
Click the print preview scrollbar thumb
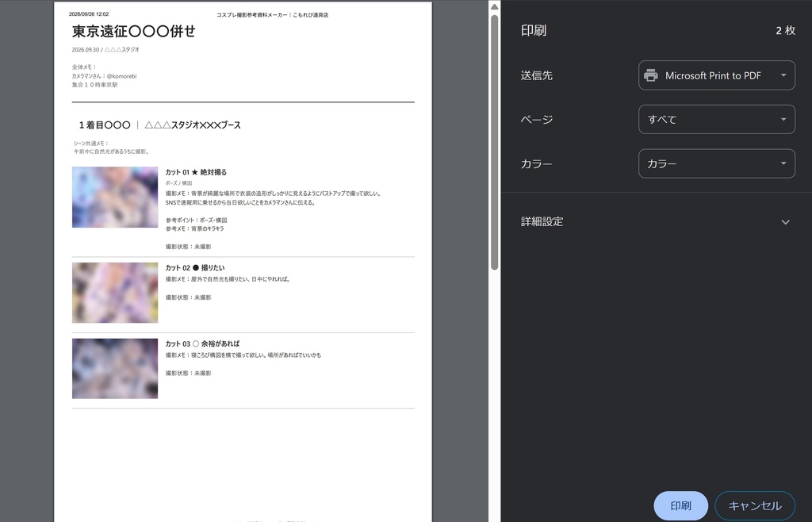click(495, 143)
